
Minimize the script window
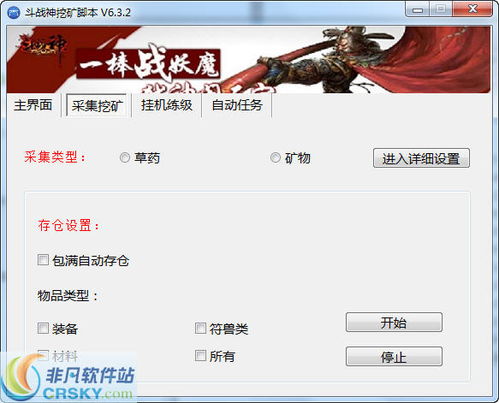[x=418, y=9]
